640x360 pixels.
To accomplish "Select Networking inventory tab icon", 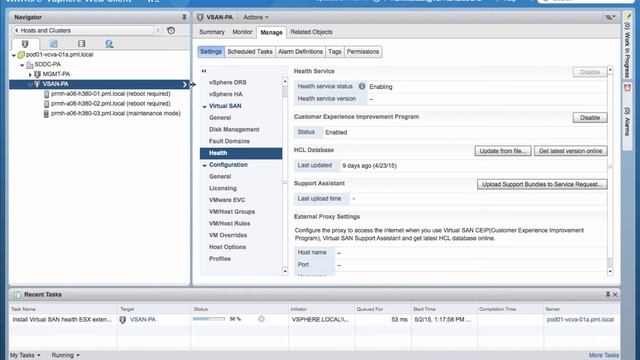I will click(x=109, y=44).
